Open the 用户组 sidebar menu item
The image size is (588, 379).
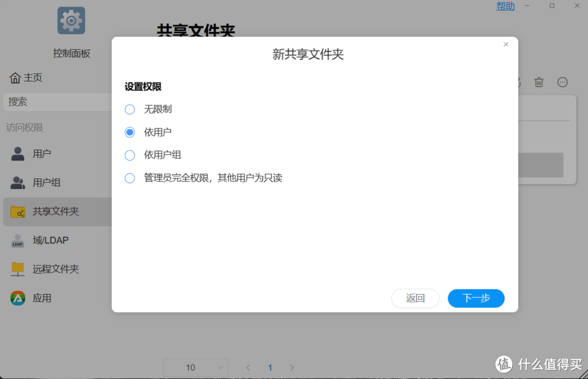[x=57, y=183]
